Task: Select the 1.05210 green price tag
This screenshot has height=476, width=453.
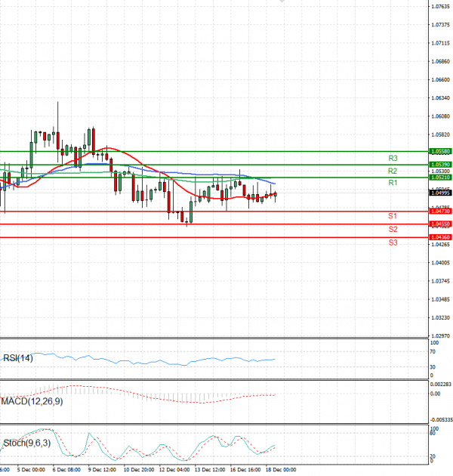Action: point(440,177)
